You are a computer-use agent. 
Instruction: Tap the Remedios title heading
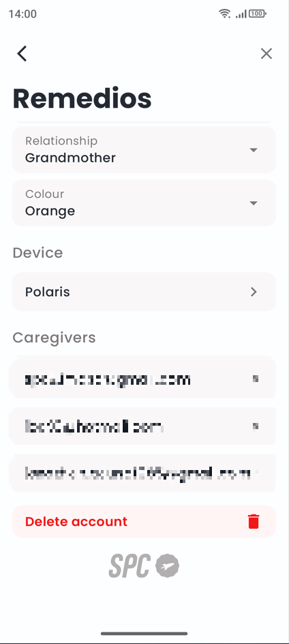(x=82, y=98)
